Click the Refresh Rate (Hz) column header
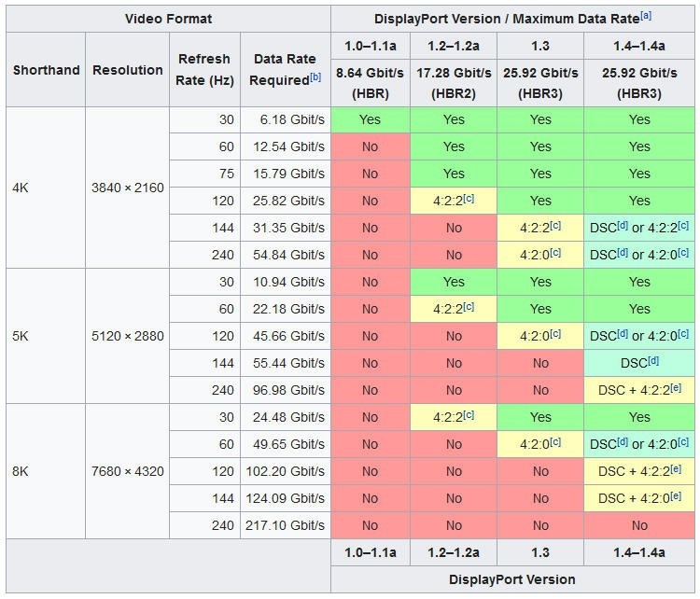Image resolution: width=700 pixels, height=599 pixels. click(x=204, y=70)
